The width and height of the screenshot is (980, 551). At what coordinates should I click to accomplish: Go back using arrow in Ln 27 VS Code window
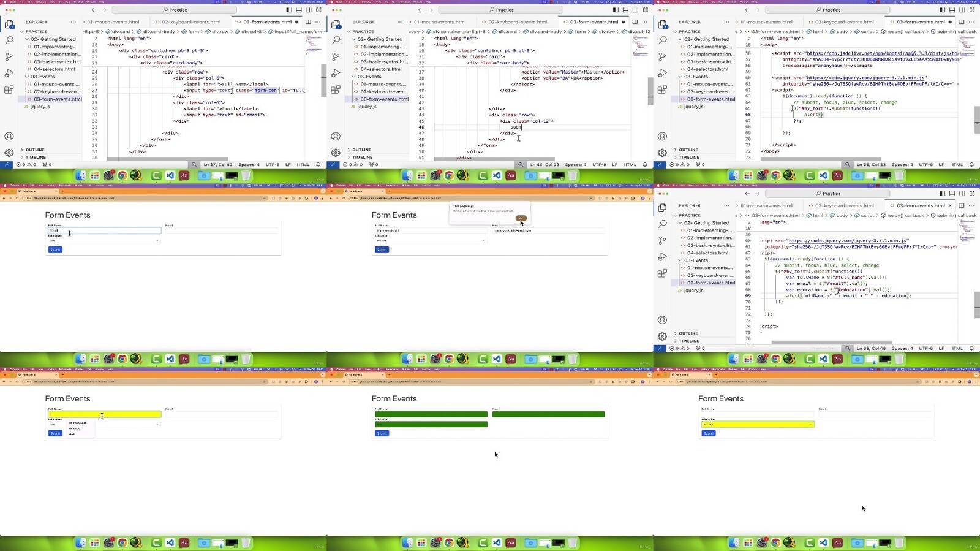click(94, 10)
